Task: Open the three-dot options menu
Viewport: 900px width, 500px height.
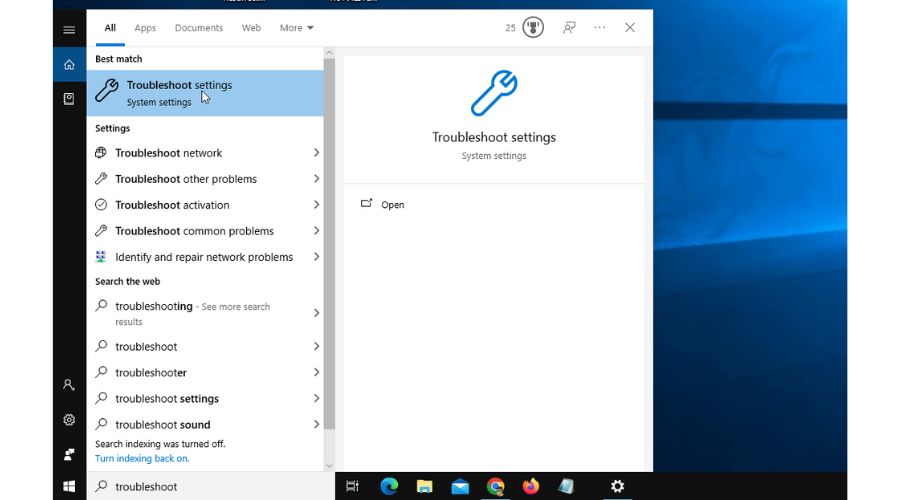Action: [599, 28]
